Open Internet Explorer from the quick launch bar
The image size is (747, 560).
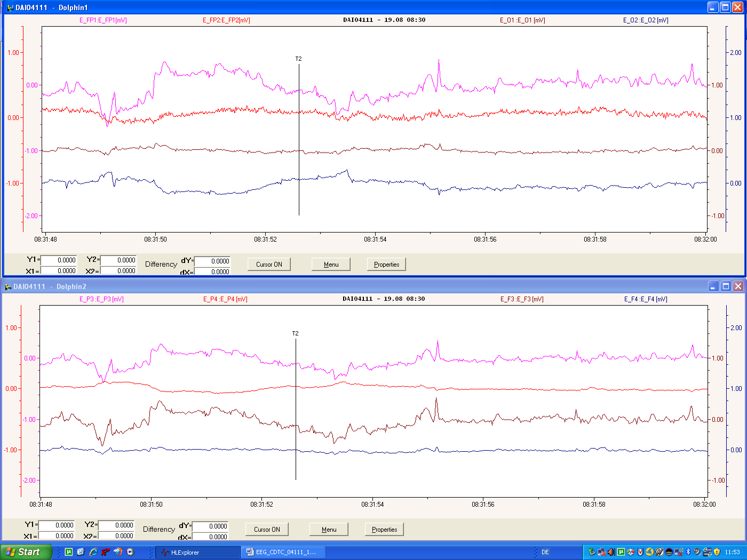tap(93, 552)
